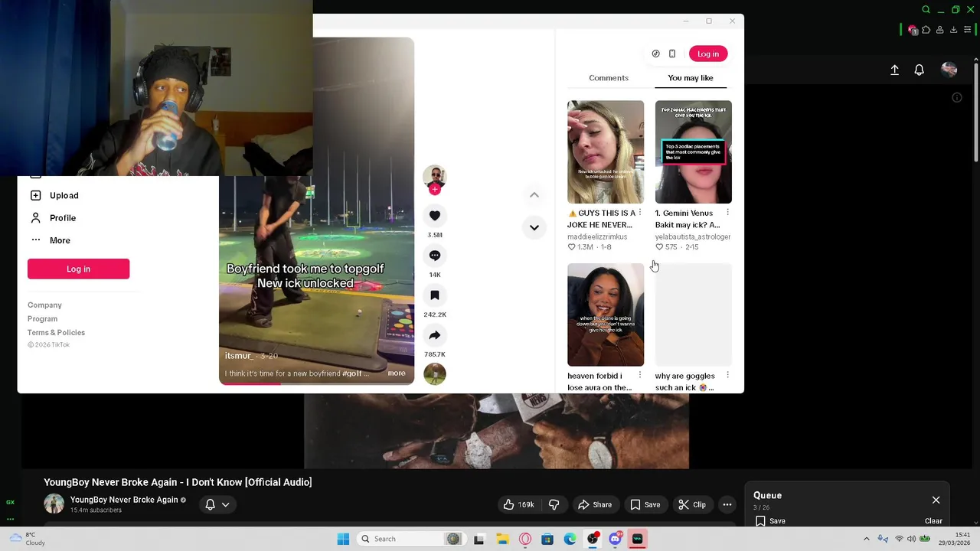980x551 pixels.
Task: Open YouTube notifications bell in header
Action: [920, 70]
